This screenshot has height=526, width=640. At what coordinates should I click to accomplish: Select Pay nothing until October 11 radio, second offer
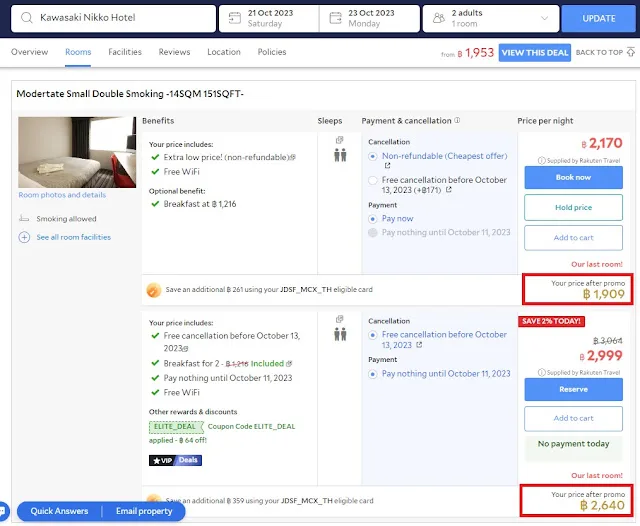[x=373, y=374]
